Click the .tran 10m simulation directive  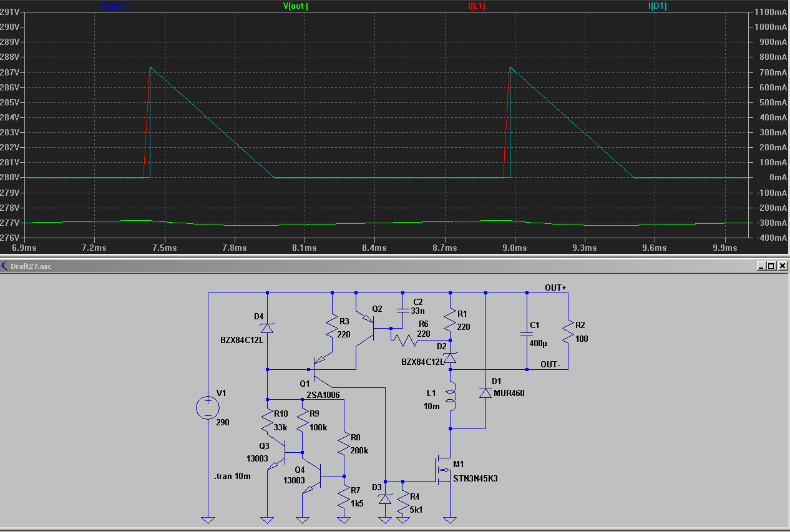click(232, 476)
